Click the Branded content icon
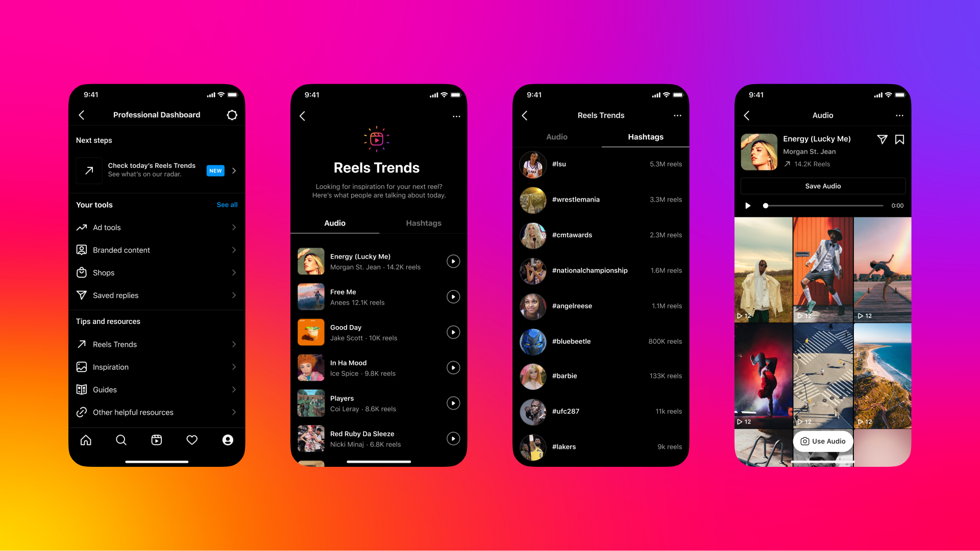Image resolution: width=980 pixels, height=551 pixels. point(82,249)
